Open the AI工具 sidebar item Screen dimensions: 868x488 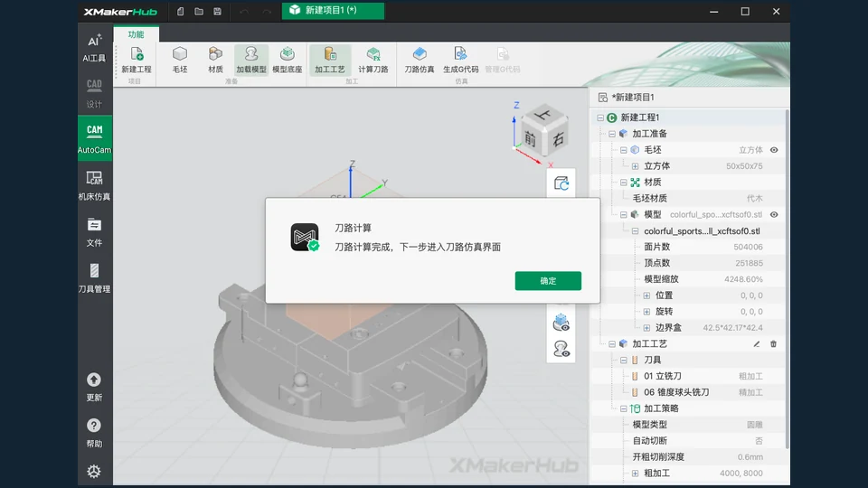[x=94, y=48]
